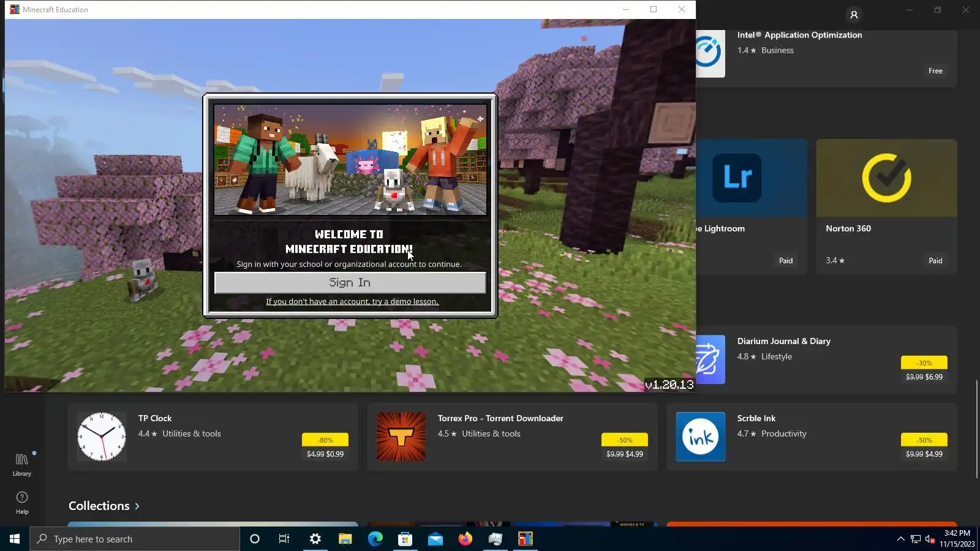The height and width of the screenshot is (551, 980).
Task: Click the "Scrble Ink" title text
Action: pyautogui.click(x=756, y=418)
